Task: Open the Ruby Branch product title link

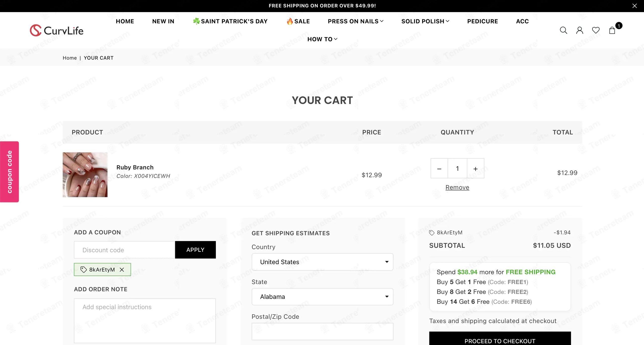Action: [135, 167]
